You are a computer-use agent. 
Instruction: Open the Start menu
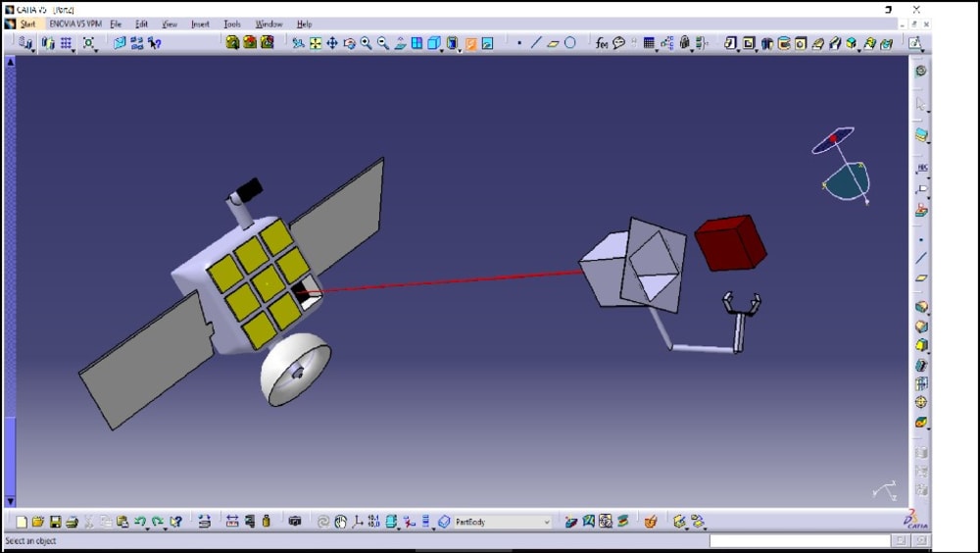(x=27, y=24)
